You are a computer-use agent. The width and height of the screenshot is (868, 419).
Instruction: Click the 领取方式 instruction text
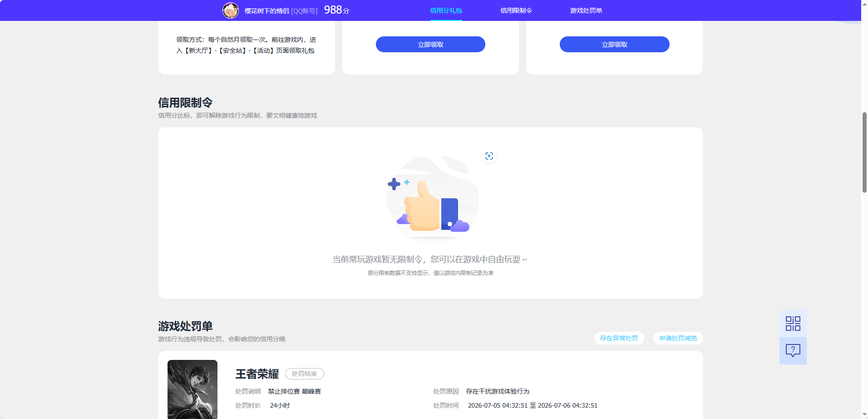click(246, 45)
